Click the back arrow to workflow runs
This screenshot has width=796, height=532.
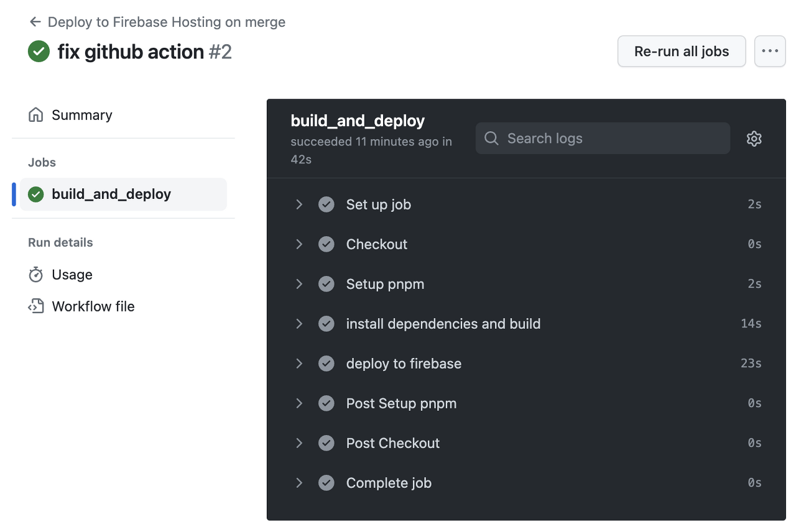click(35, 22)
